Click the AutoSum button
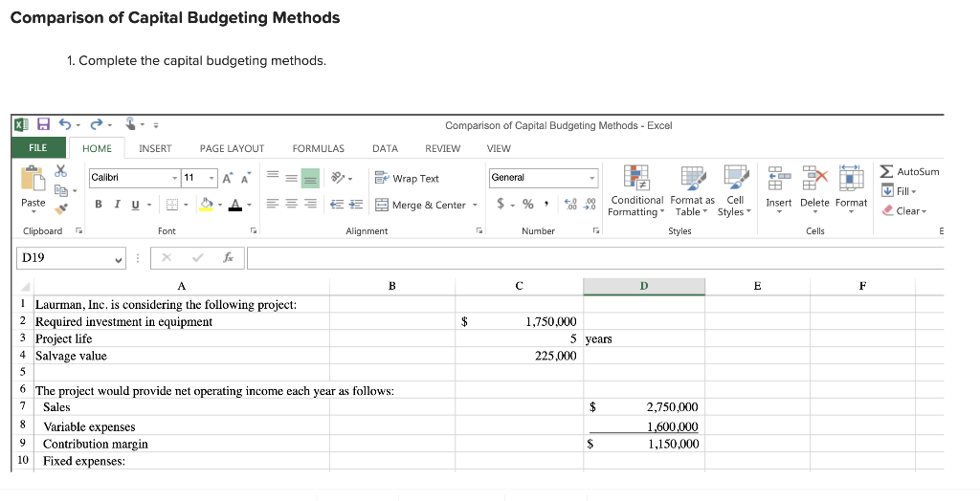 click(x=909, y=171)
